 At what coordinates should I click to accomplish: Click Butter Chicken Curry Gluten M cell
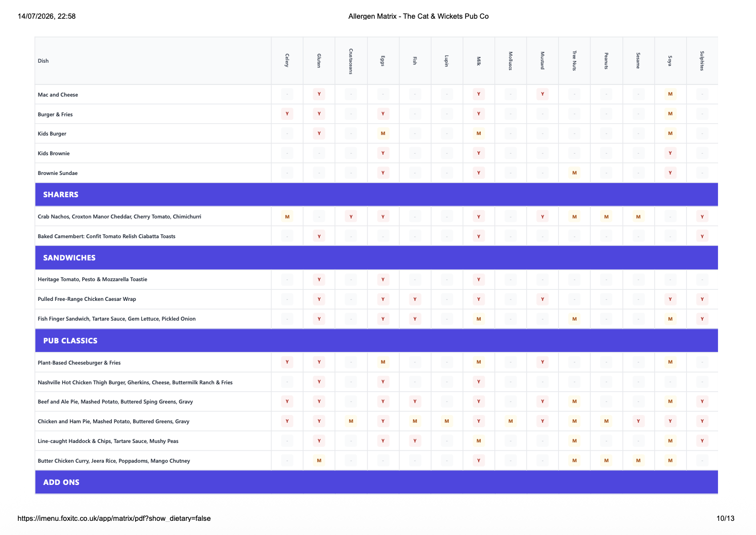319,461
